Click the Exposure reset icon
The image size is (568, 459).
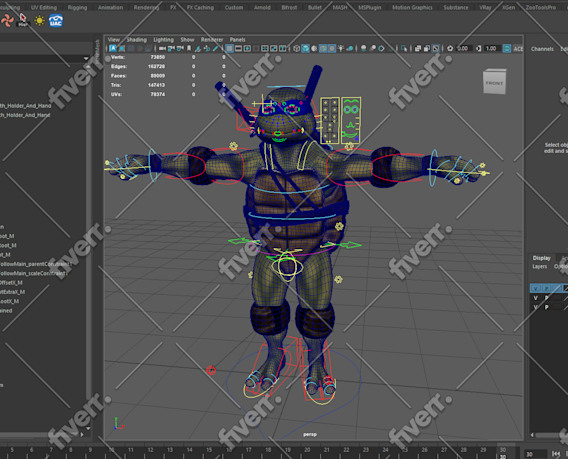click(450, 49)
